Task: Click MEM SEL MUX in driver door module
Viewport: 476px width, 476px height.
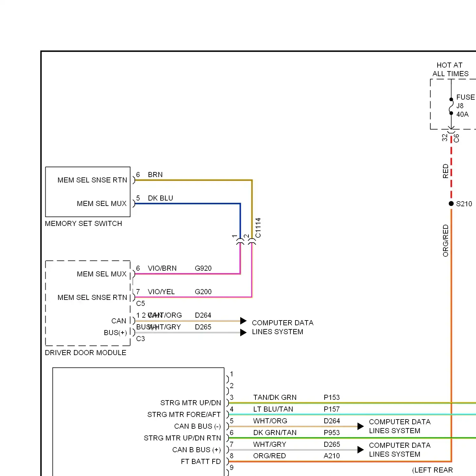Action: (102, 274)
